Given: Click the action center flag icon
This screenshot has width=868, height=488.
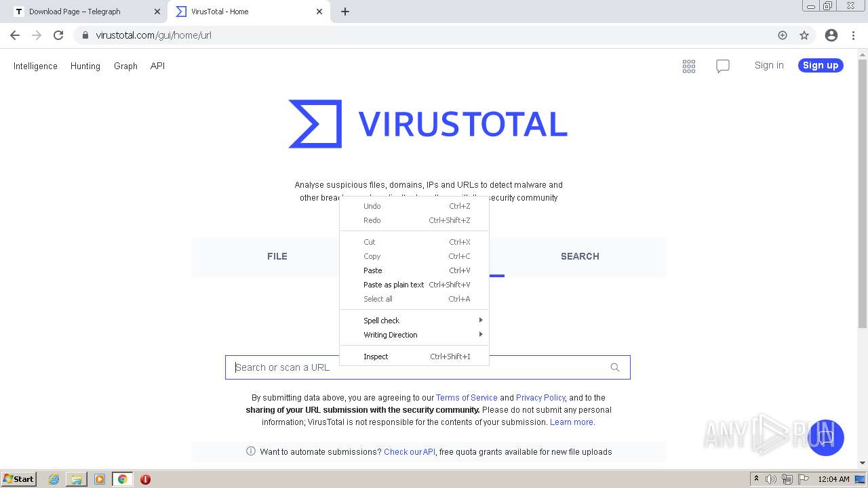Looking at the screenshot, I should [x=804, y=479].
